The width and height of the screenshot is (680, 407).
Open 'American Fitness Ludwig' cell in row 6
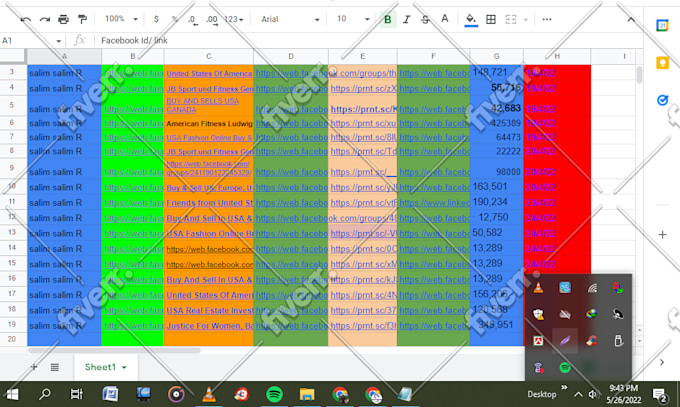(209, 124)
